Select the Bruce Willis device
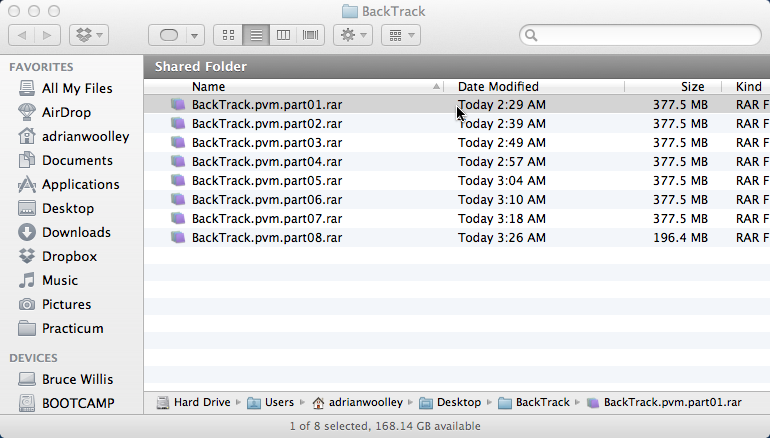The image size is (770, 438). point(79,379)
